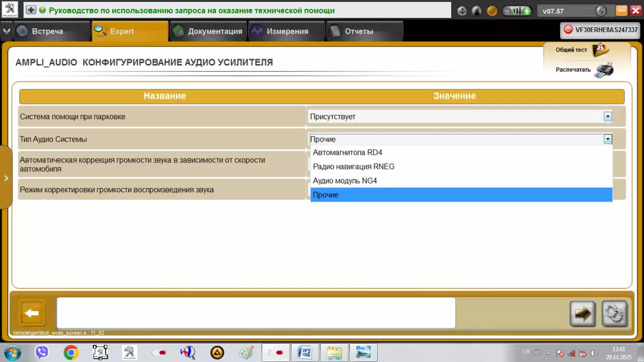The image size is (644, 362).
Task: Collapse the Тип Аудио Системы dropdown arrow
Action: click(x=607, y=140)
